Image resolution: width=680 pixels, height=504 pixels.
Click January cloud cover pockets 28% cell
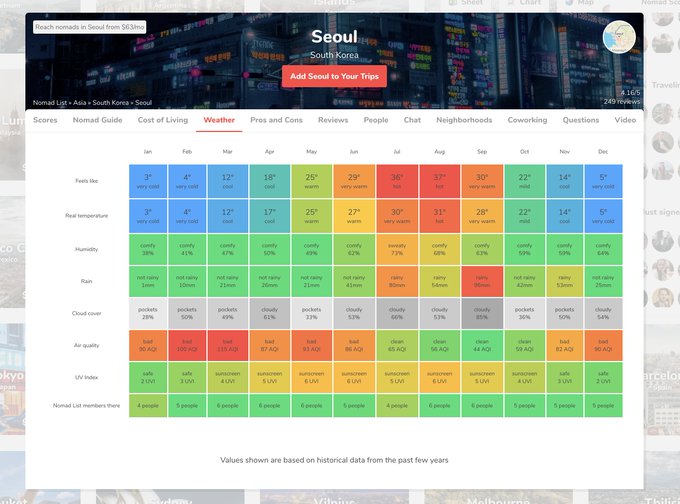(x=148, y=314)
